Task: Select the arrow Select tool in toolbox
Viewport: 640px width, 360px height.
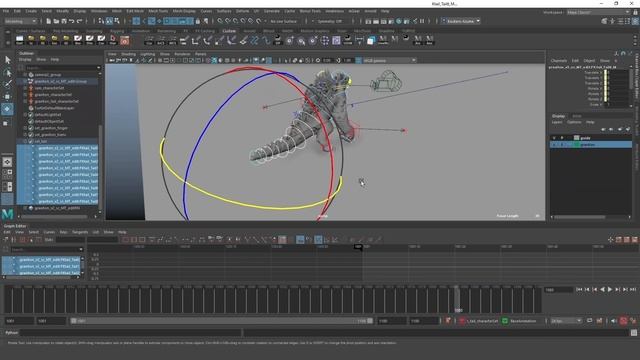Action: (7, 60)
